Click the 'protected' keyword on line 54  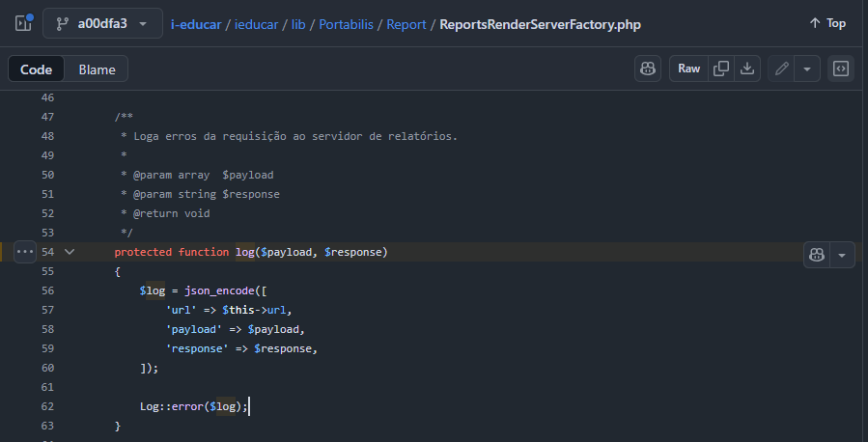143,252
